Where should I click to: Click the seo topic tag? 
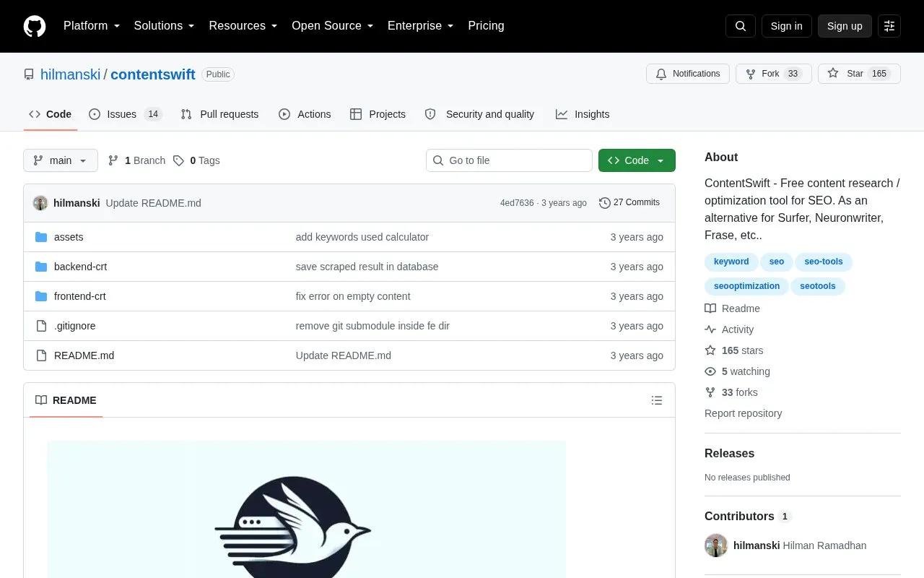click(776, 262)
